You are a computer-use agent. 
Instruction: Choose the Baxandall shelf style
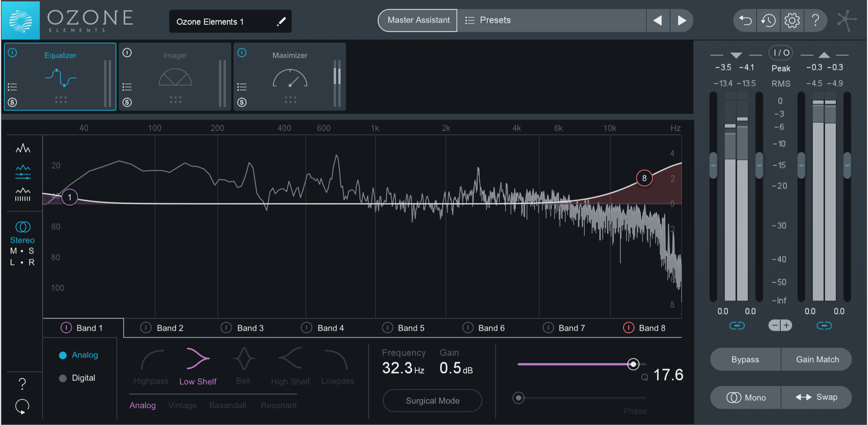227,405
